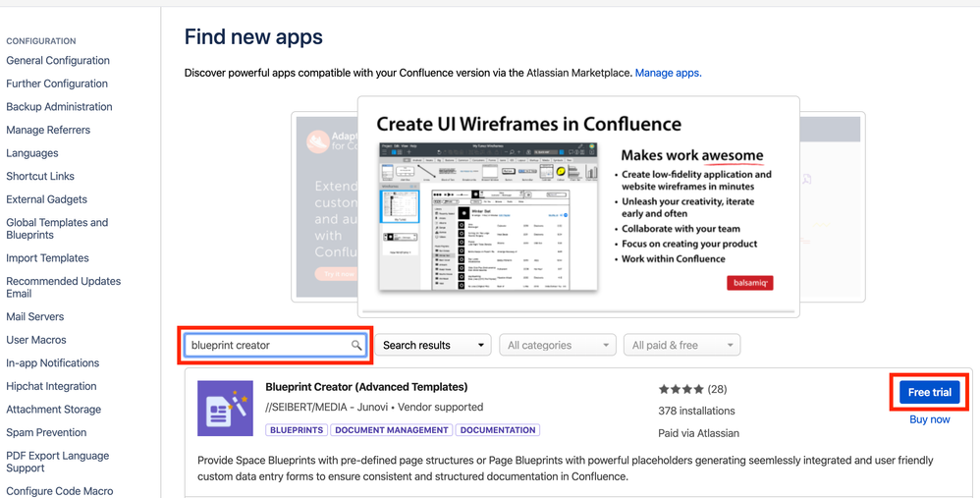Go to User Macros
The image size is (980, 498).
coord(36,340)
